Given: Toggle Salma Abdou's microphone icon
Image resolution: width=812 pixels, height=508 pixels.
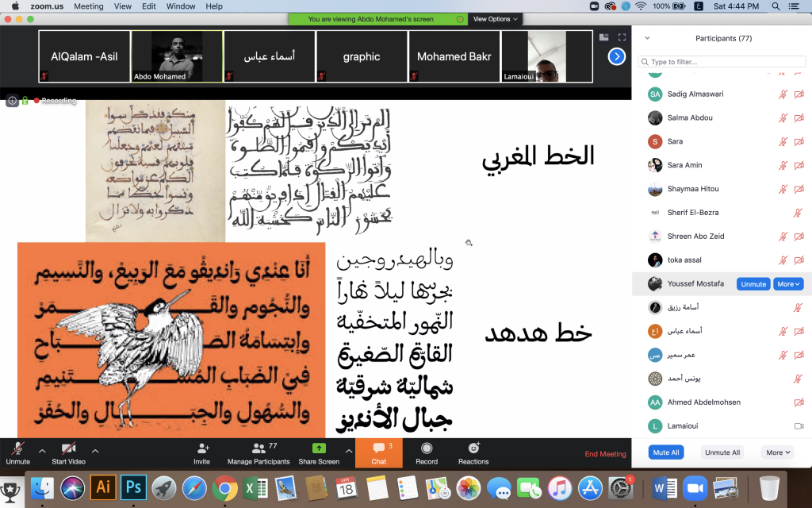Looking at the screenshot, I should click(783, 118).
